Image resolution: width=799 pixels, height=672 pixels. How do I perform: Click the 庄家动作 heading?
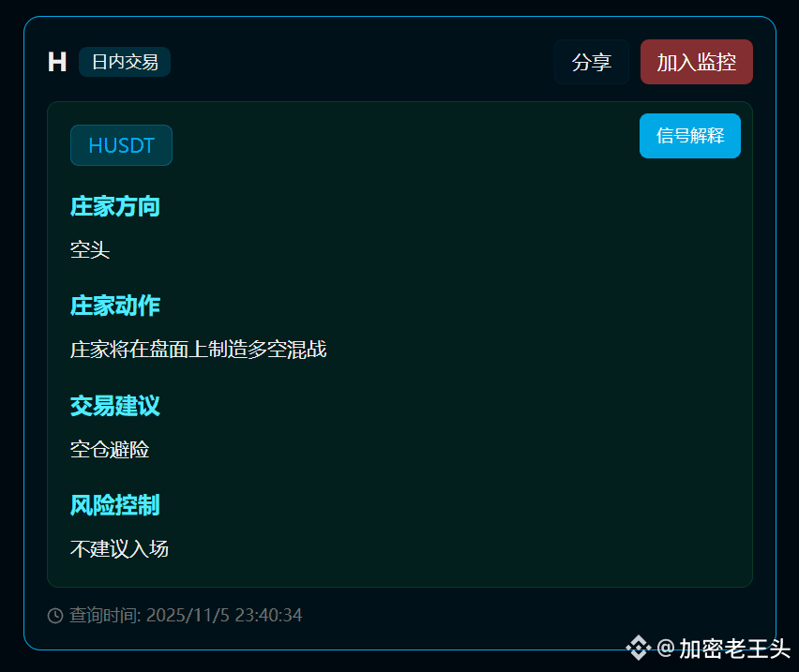[115, 306]
